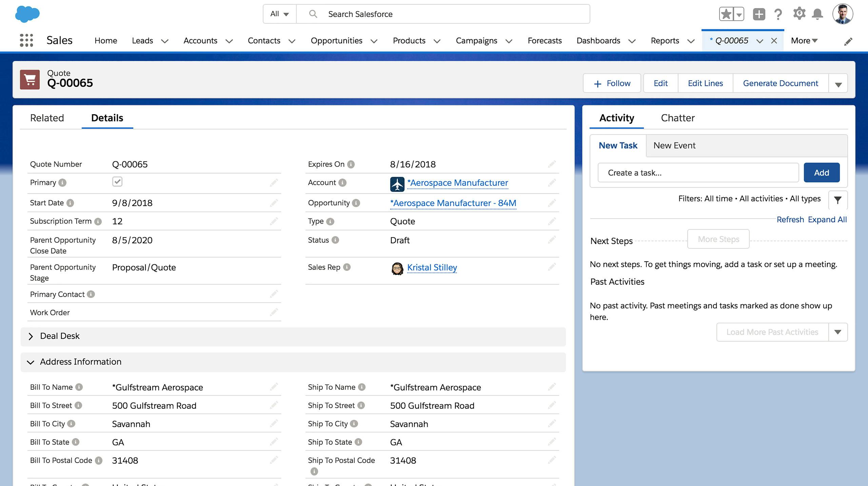The height and width of the screenshot is (486, 868).
Task: Open the *Aerospace Manufacturer - 84M opportunity link
Action: [x=453, y=203]
